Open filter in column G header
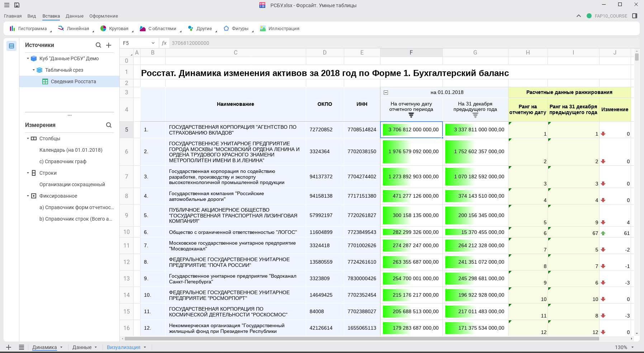 475,115
